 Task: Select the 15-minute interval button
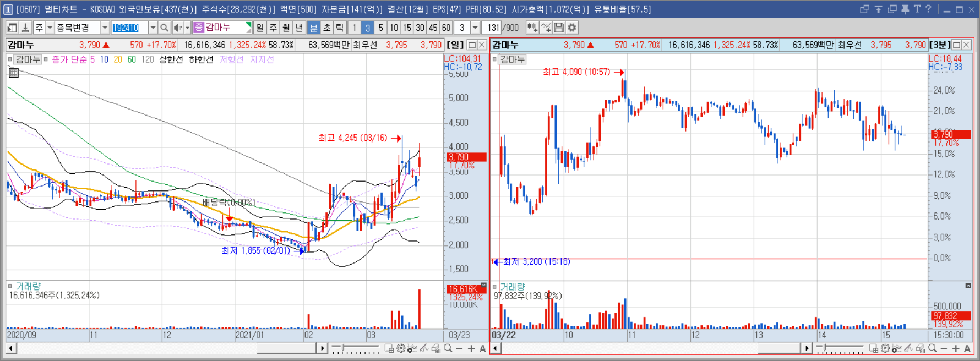pos(407,28)
